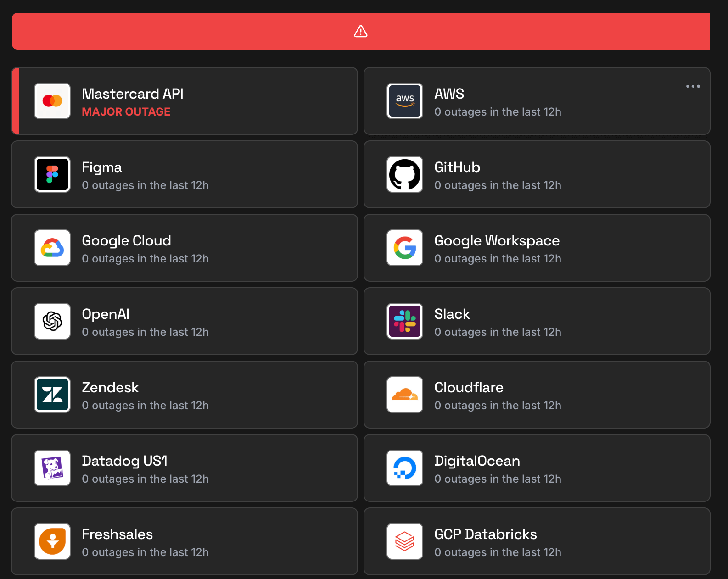Click the Zendesk logo icon
Viewport: 728px width, 579px height.
(x=52, y=395)
